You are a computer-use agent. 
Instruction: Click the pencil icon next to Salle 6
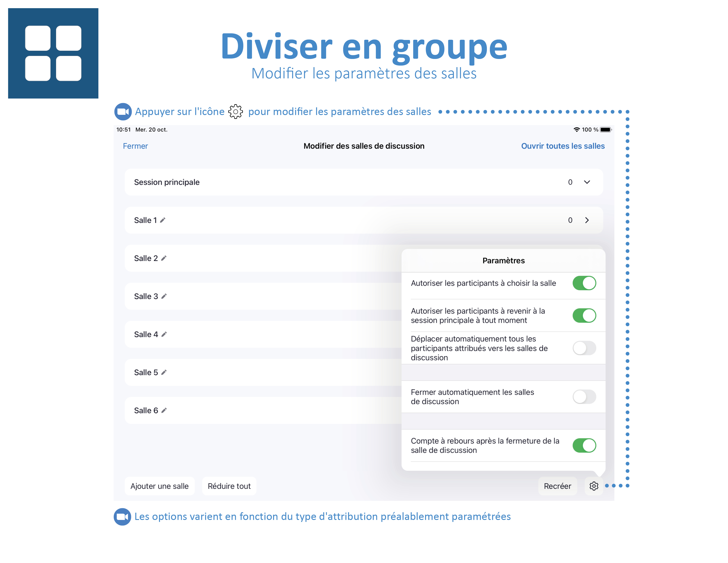click(x=164, y=410)
